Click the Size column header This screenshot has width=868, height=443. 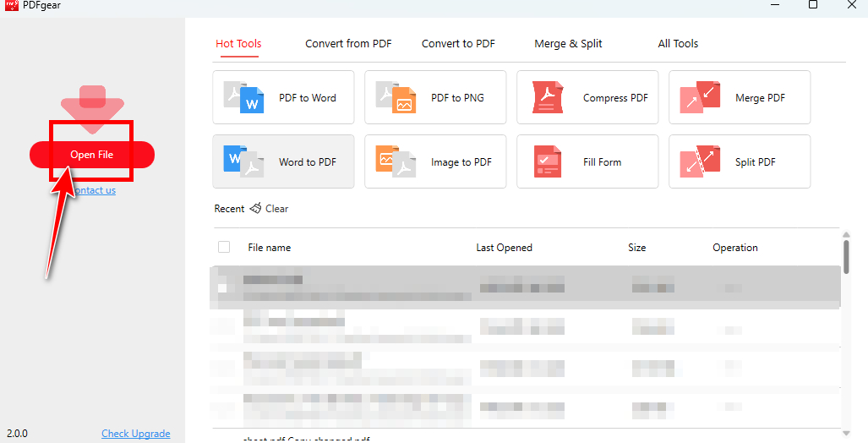(x=636, y=248)
